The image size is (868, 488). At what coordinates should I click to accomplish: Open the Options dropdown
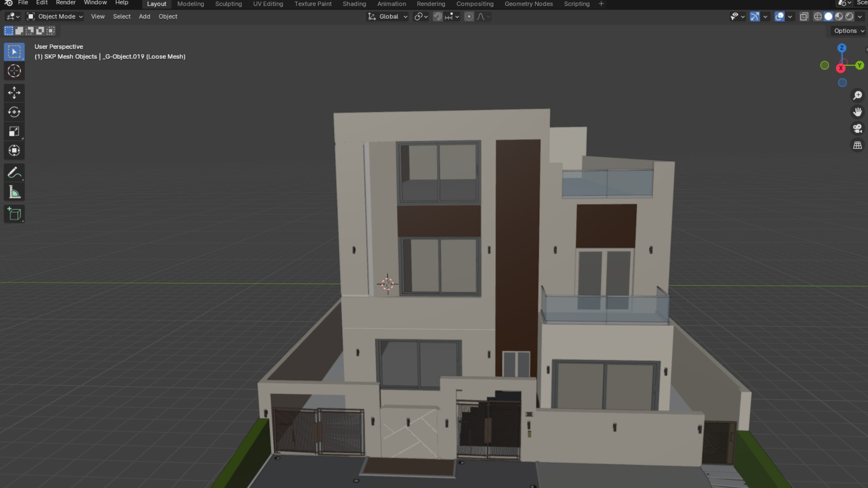coord(849,31)
